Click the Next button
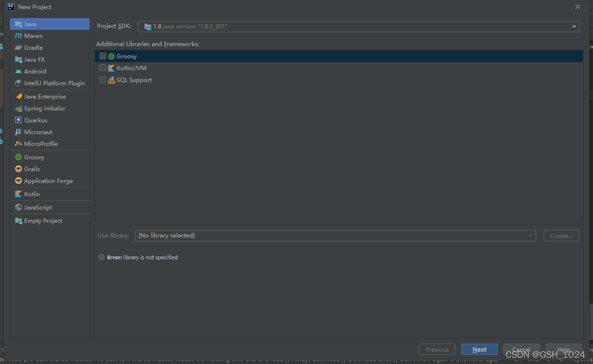The width and height of the screenshot is (593, 364). coord(479,349)
